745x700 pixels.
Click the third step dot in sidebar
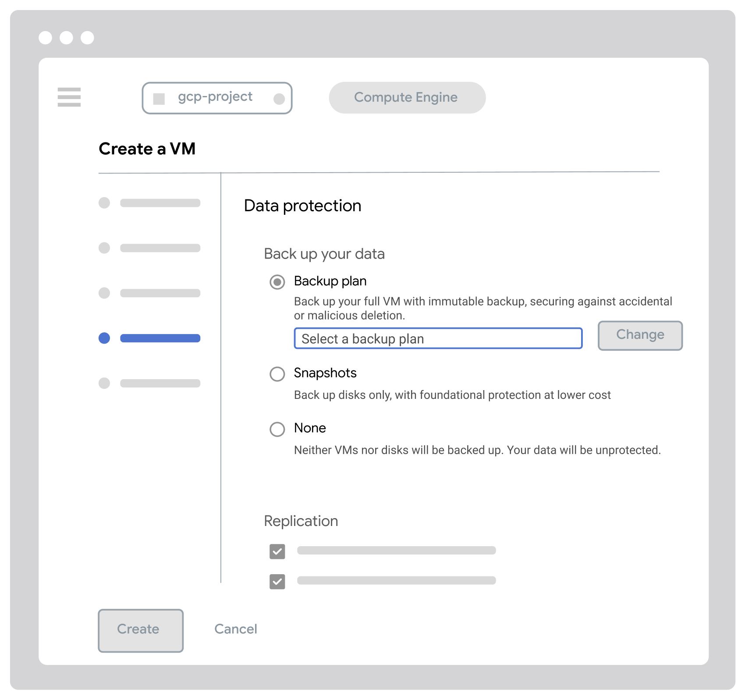pos(104,293)
